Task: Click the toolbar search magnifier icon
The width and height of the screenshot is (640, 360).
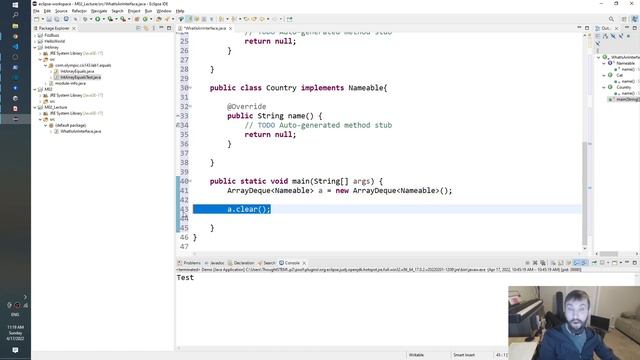Action: pyautogui.click(x=611, y=19)
